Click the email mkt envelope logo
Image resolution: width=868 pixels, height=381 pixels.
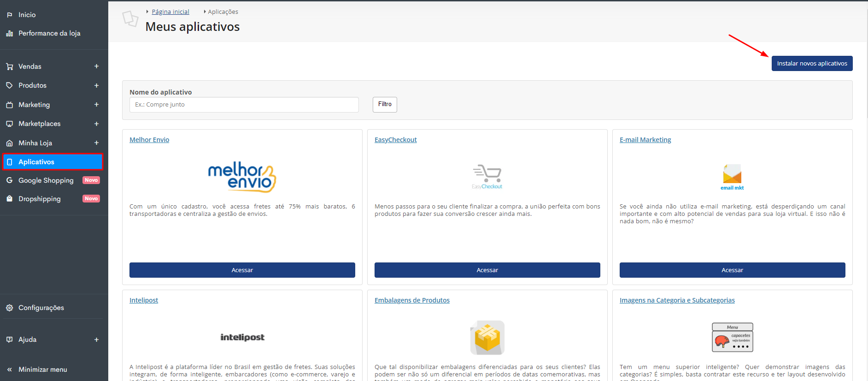pos(732,177)
